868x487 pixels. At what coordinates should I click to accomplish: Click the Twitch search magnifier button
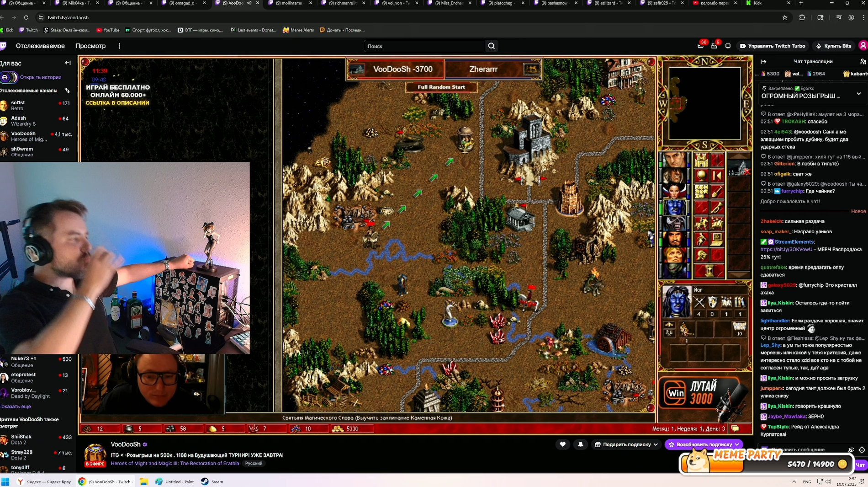(x=492, y=46)
